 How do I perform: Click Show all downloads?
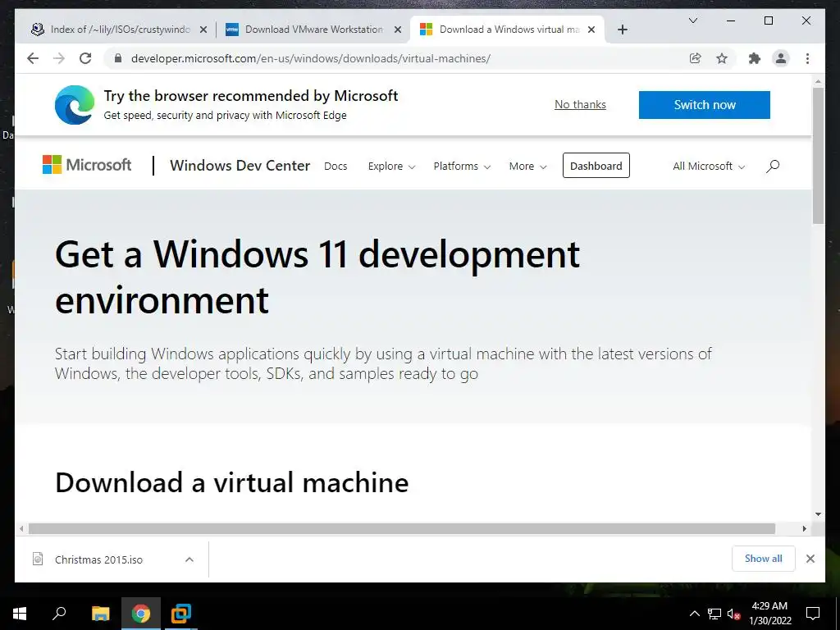[x=764, y=559]
